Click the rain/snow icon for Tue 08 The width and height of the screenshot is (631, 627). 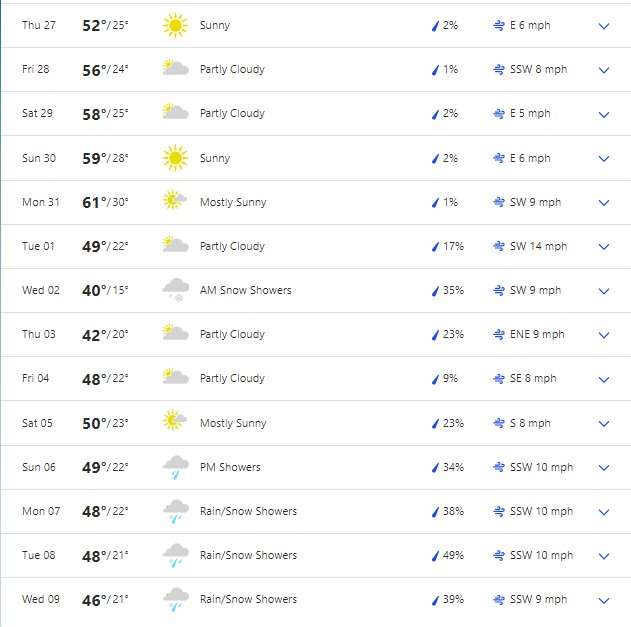click(x=175, y=555)
